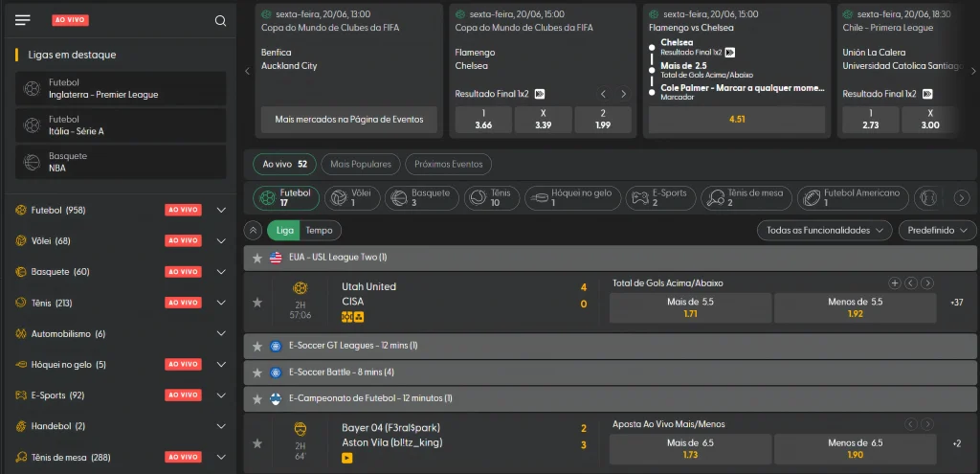Click the E-Sports sidebar icon
This screenshot has width=980, height=474.
point(21,395)
